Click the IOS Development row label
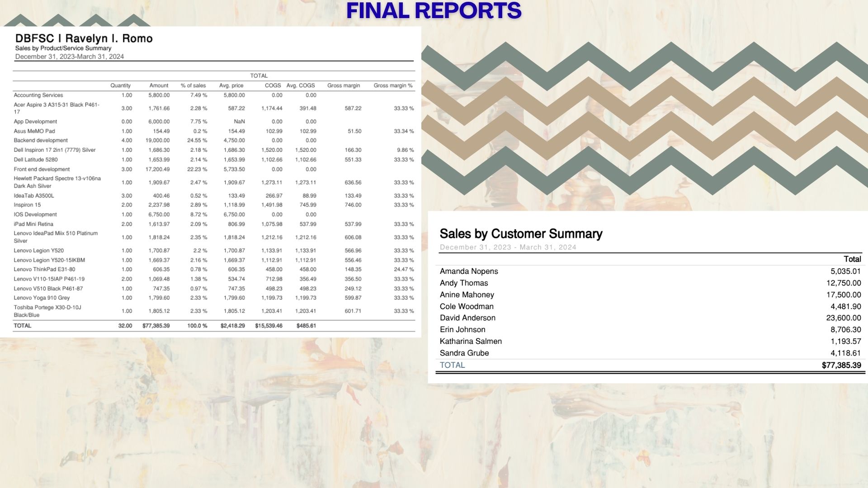 [x=35, y=215]
